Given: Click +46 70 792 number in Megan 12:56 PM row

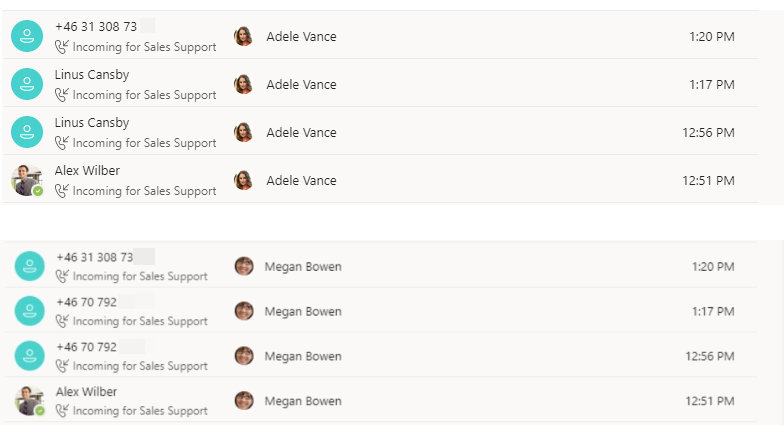Looking at the screenshot, I should click(x=86, y=346).
